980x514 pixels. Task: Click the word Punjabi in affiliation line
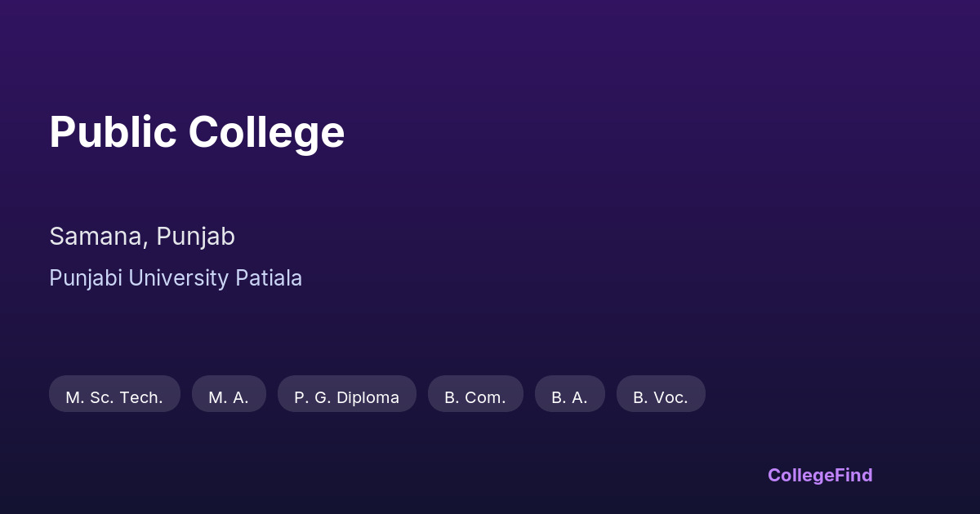tap(85, 278)
